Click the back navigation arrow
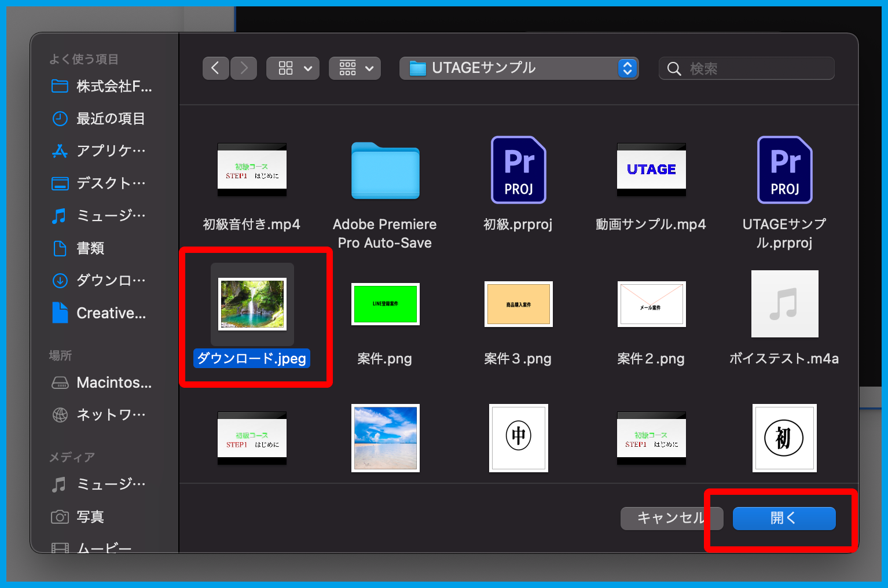Image resolution: width=888 pixels, height=588 pixels. click(x=215, y=68)
